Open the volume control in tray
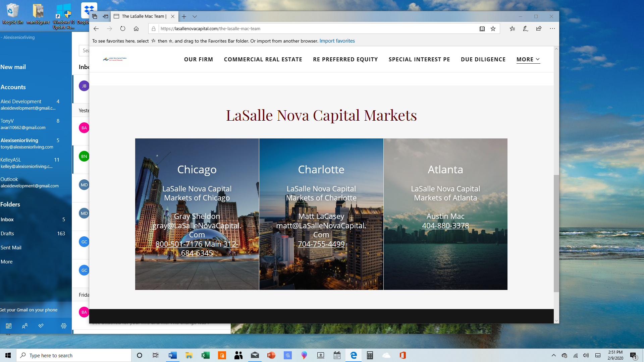This screenshot has height=362, width=644. click(x=586, y=355)
